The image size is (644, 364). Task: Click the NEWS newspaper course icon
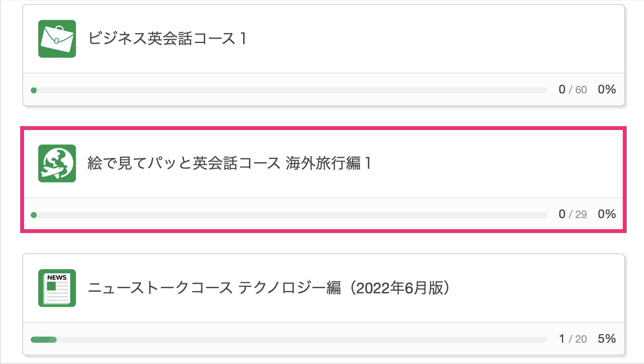pos(57,288)
